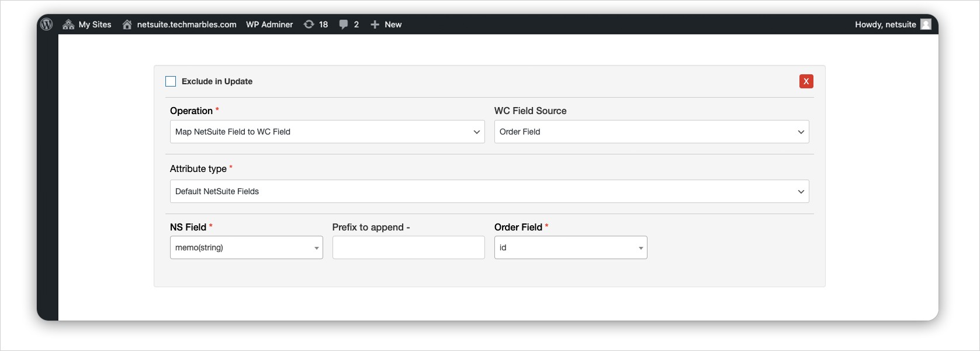Image resolution: width=980 pixels, height=351 pixels.
Task: Open the comments bubble icon
Action: 344,24
